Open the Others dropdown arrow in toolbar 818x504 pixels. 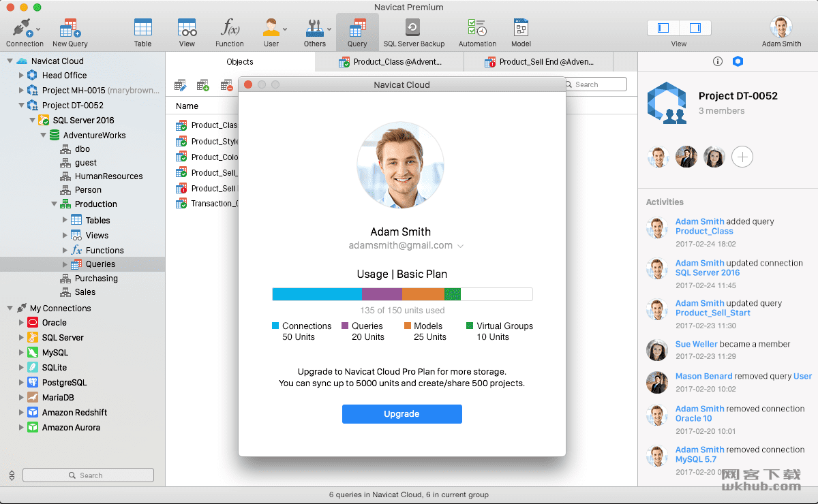(x=329, y=29)
